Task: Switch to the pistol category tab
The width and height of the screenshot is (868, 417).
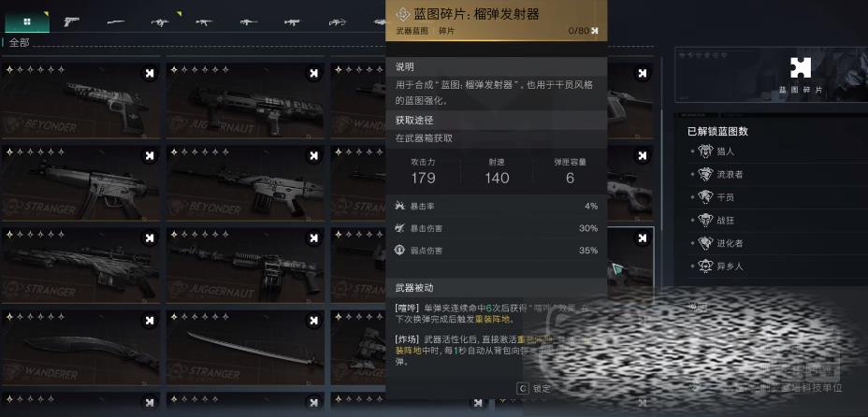Action: 71,22
